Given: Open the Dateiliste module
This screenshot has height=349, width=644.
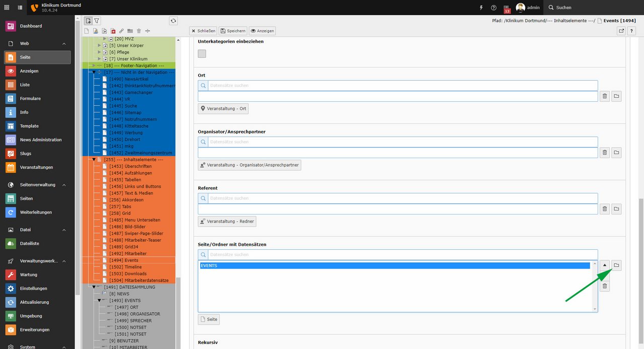Looking at the screenshot, I should tap(37, 244).
